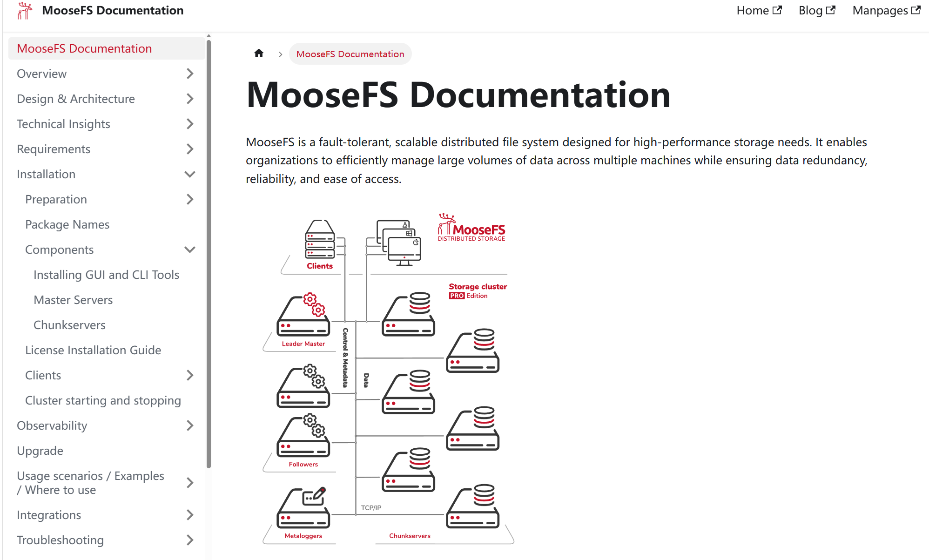
Task: Open the Technical Insights page
Action: 63,124
